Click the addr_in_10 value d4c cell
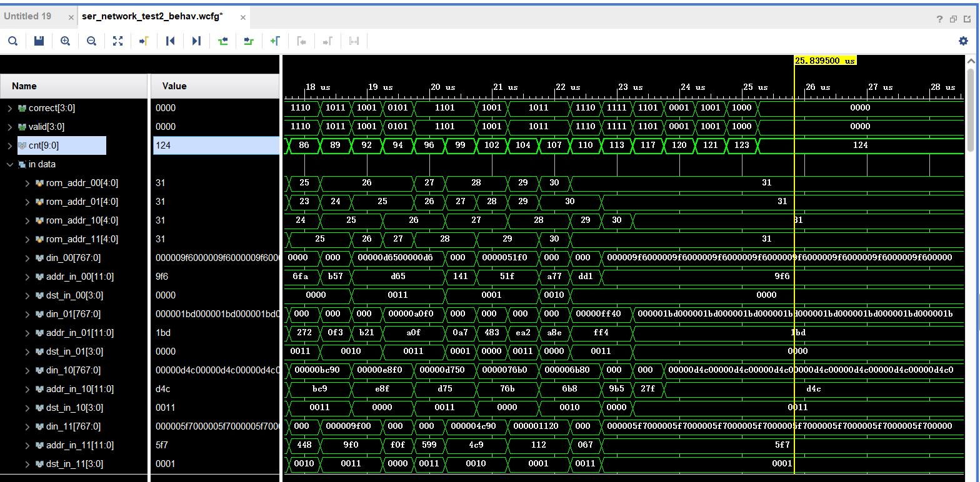The height and width of the screenshot is (482, 980). coord(216,389)
